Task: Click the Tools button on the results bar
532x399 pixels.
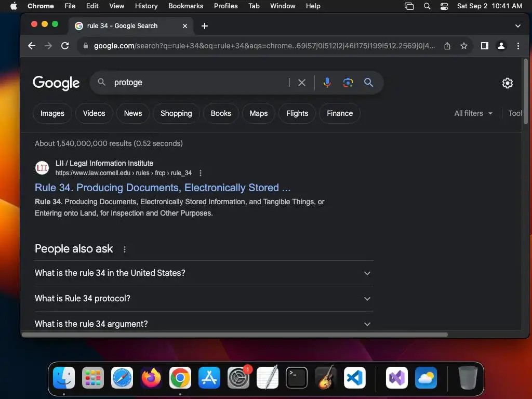Action: (515, 113)
